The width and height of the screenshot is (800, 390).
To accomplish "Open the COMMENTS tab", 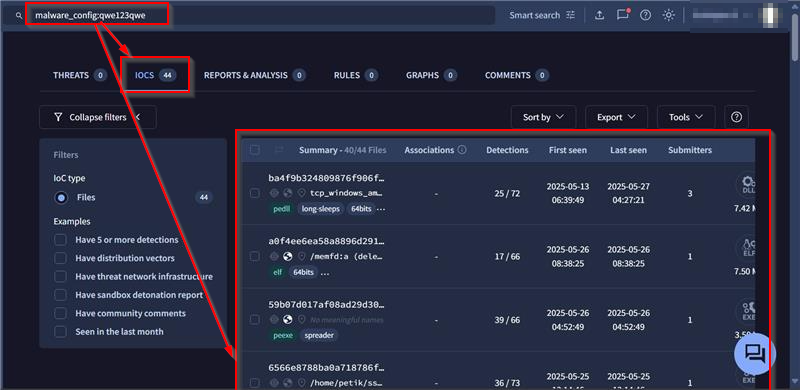I will click(516, 75).
